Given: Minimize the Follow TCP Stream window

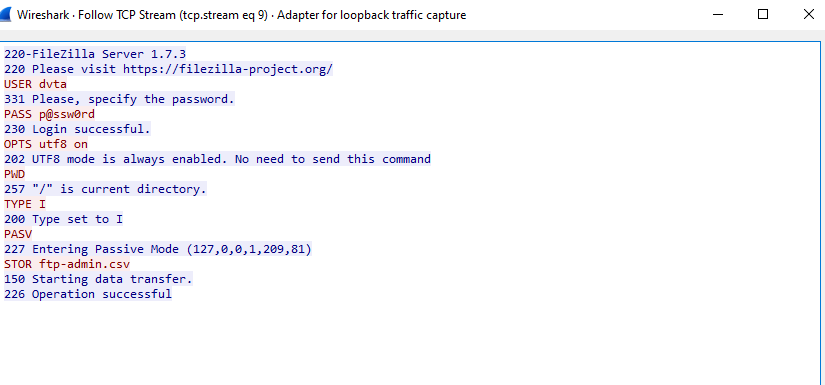Looking at the screenshot, I should tap(717, 15).
